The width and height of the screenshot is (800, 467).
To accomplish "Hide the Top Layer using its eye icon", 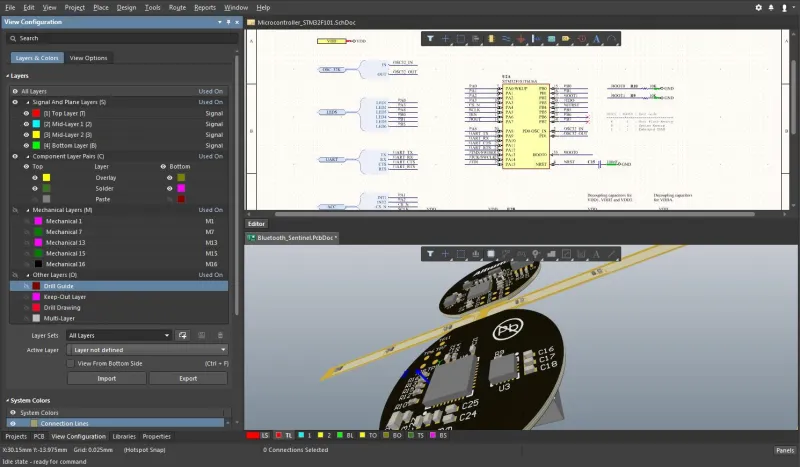I will [27, 113].
